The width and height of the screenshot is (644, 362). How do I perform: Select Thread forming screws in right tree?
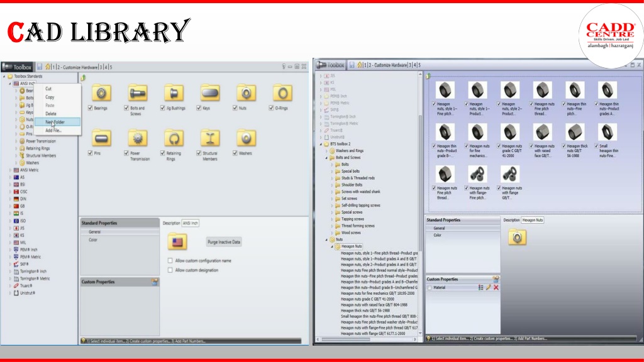358,226
